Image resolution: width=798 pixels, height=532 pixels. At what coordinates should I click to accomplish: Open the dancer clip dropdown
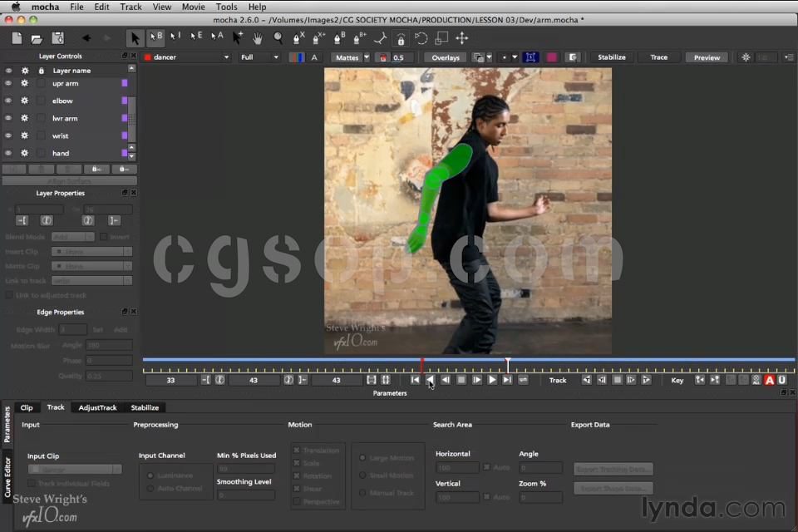tap(187, 57)
